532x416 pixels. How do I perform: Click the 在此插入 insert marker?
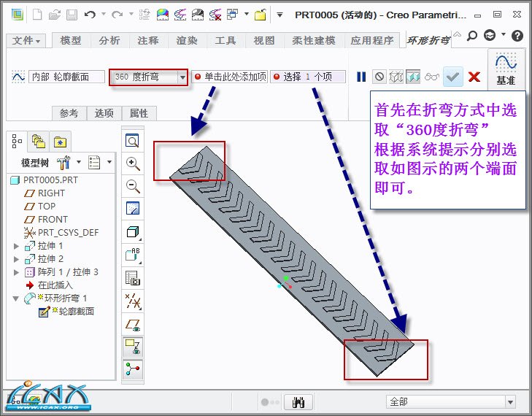pos(49,285)
